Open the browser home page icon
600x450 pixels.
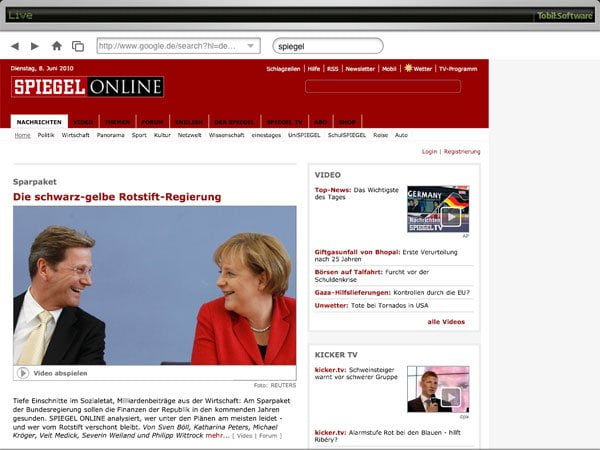coord(57,46)
